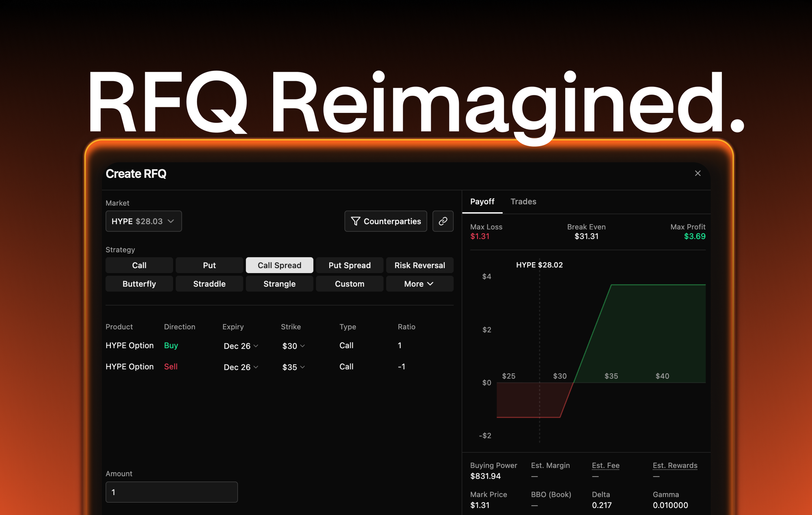Image resolution: width=812 pixels, height=515 pixels.
Task: Click inside the Amount input field
Action: click(x=171, y=492)
